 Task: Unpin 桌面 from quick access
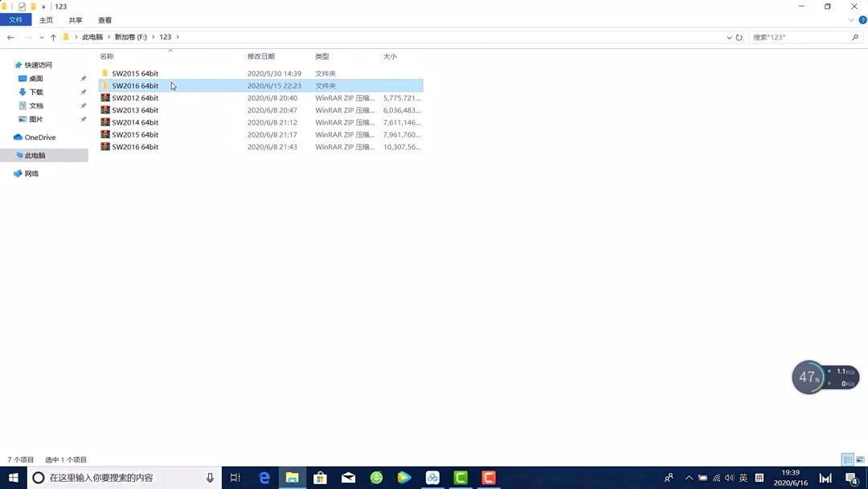coord(83,78)
